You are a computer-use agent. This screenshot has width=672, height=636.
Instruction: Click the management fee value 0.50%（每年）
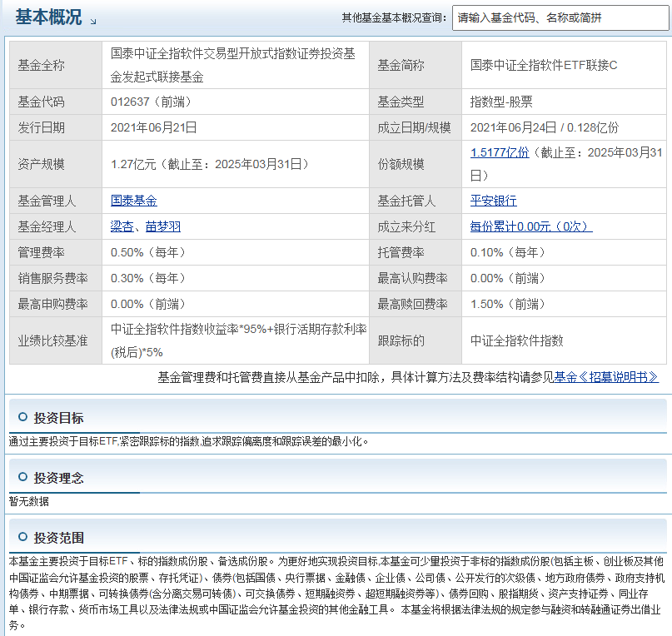[x=148, y=252]
